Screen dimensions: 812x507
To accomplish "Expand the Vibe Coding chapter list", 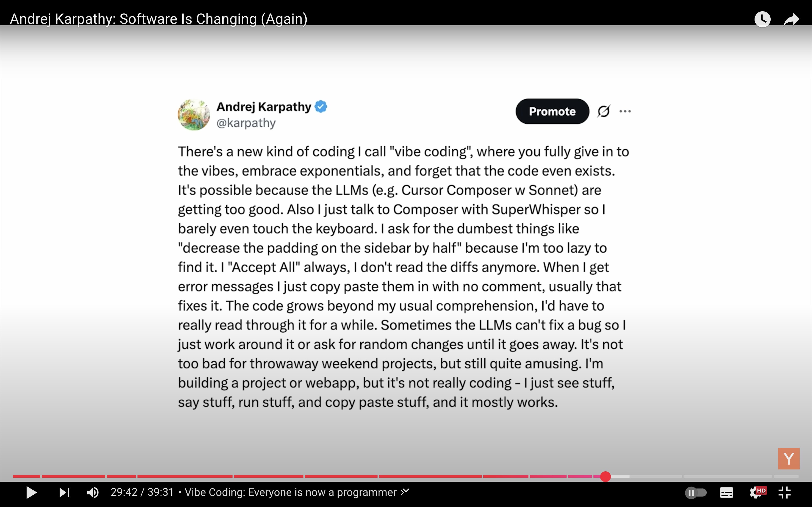I will pyautogui.click(x=297, y=492).
